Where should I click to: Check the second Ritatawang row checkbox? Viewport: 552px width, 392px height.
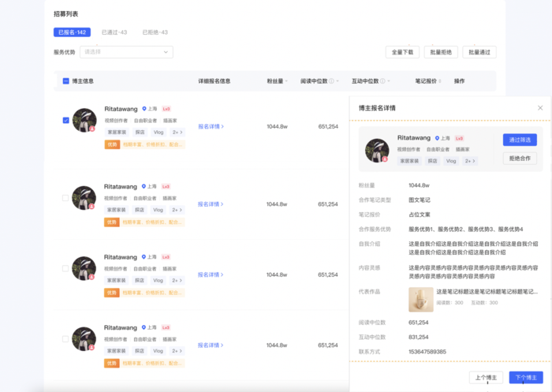pos(65,198)
